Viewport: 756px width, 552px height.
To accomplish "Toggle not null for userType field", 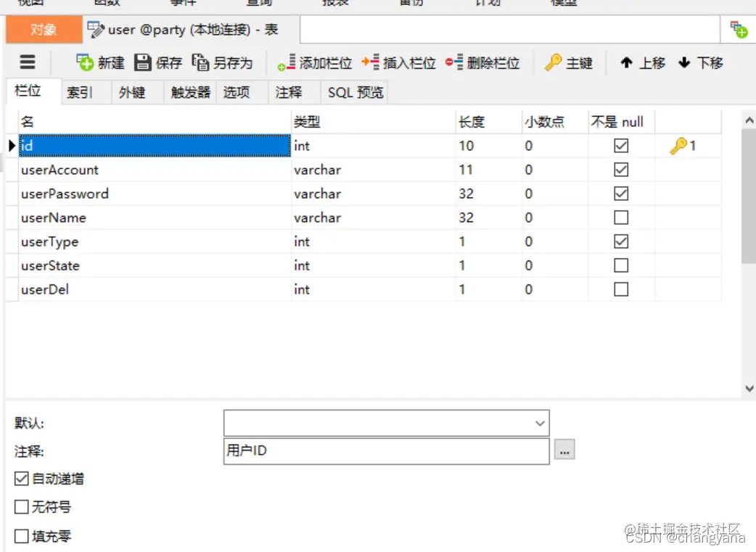I will click(x=621, y=242).
